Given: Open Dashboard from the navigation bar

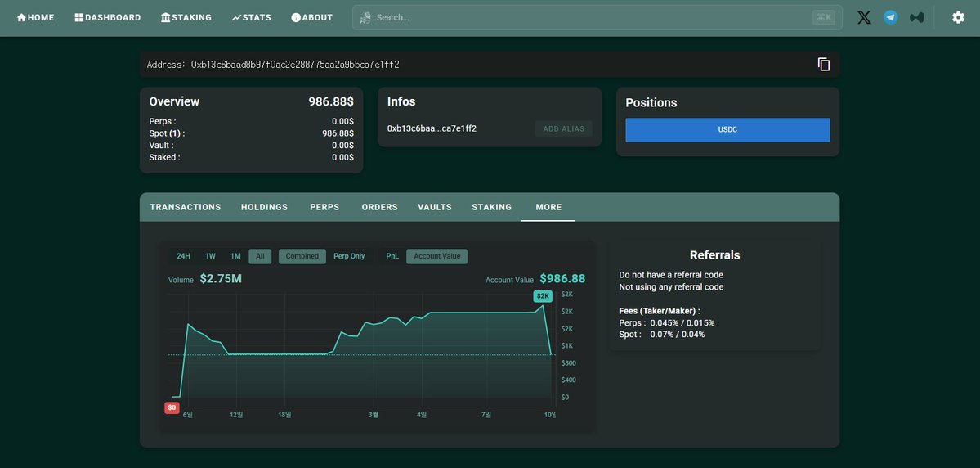Looking at the screenshot, I should pyautogui.click(x=108, y=17).
